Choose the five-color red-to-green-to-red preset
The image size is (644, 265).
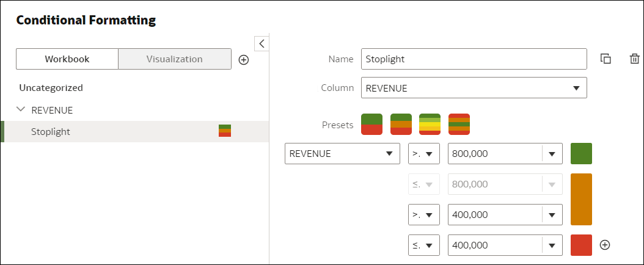459,125
